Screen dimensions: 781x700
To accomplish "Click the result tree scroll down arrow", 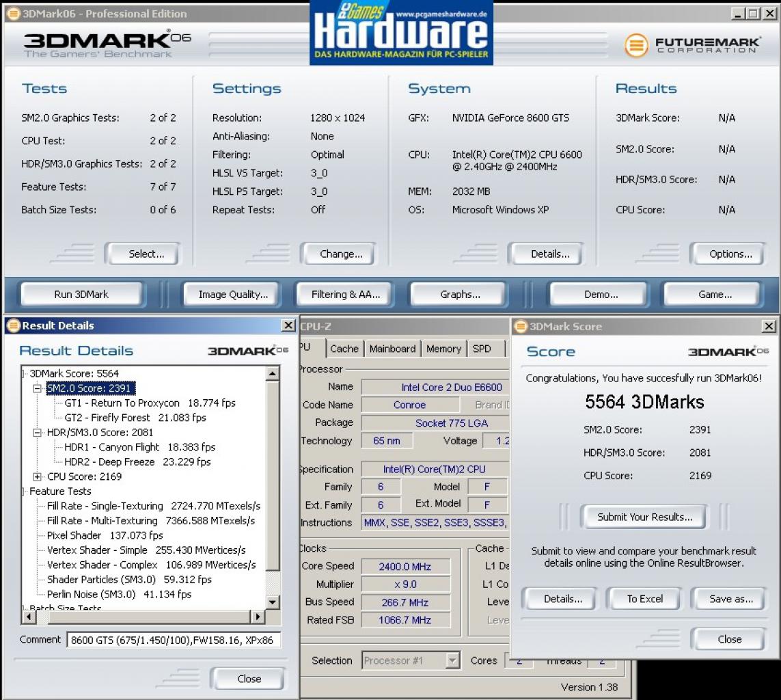I will pos(273,602).
